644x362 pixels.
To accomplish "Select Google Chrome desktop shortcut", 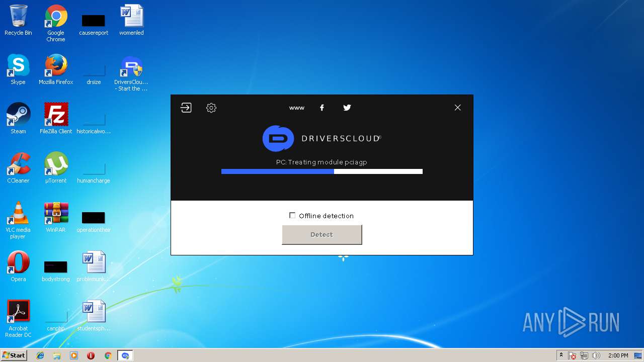I will [x=56, y=23].
